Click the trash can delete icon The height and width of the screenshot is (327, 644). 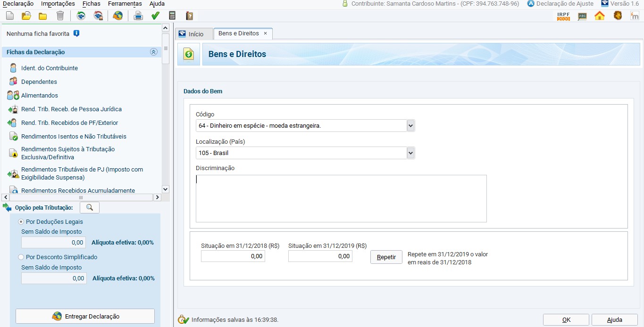[60, 16]
